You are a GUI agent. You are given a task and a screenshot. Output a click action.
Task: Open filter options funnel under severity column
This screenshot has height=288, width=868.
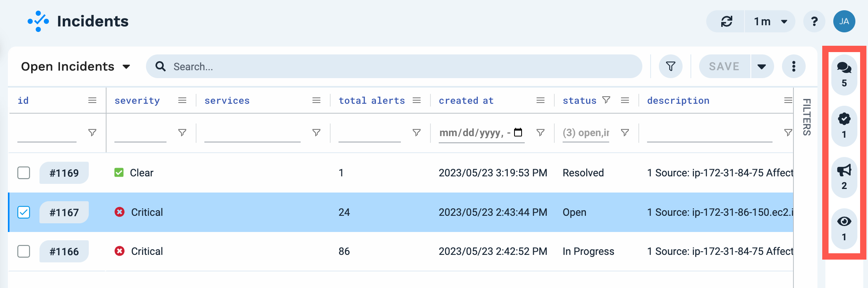pyautogui.click(x=182, y=133)
